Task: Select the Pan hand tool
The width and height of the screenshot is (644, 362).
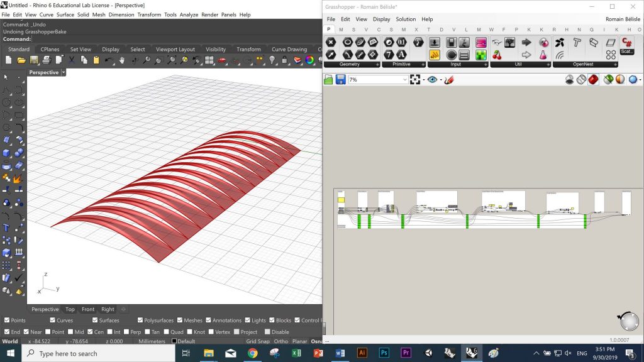Action: click(121, 60)
